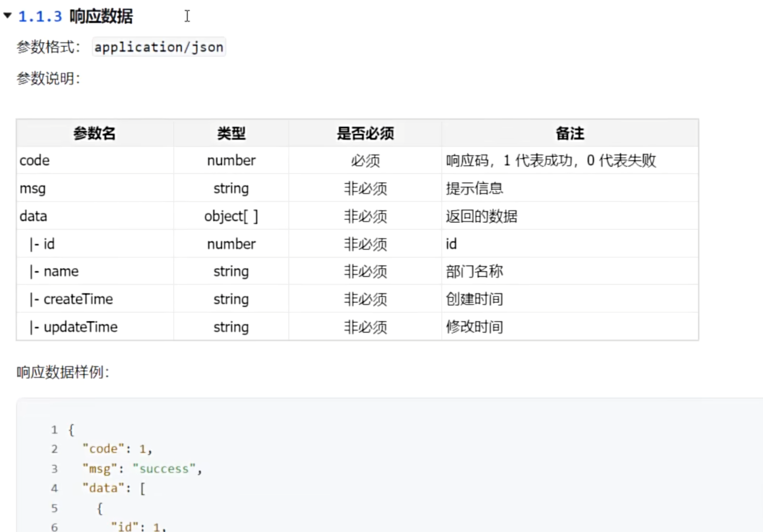Click the disclosure triangle before 1.1.3
This screenshot has width=763, height=532.
point(8,16)
